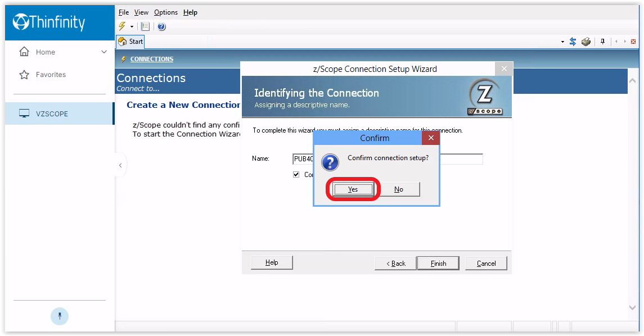Viewport: 644px width, 336px height.
Task: Click the list view toolbar icon
Action: point(145,26)
